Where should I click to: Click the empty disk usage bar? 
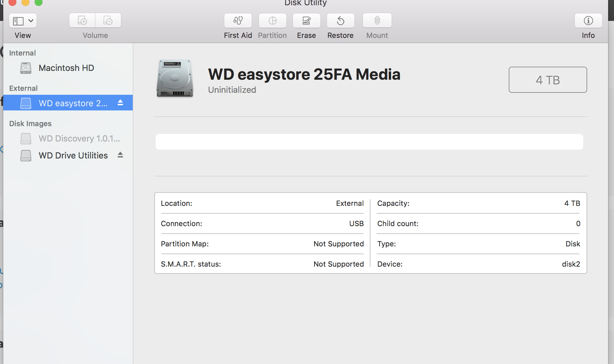tap(369, 142)
